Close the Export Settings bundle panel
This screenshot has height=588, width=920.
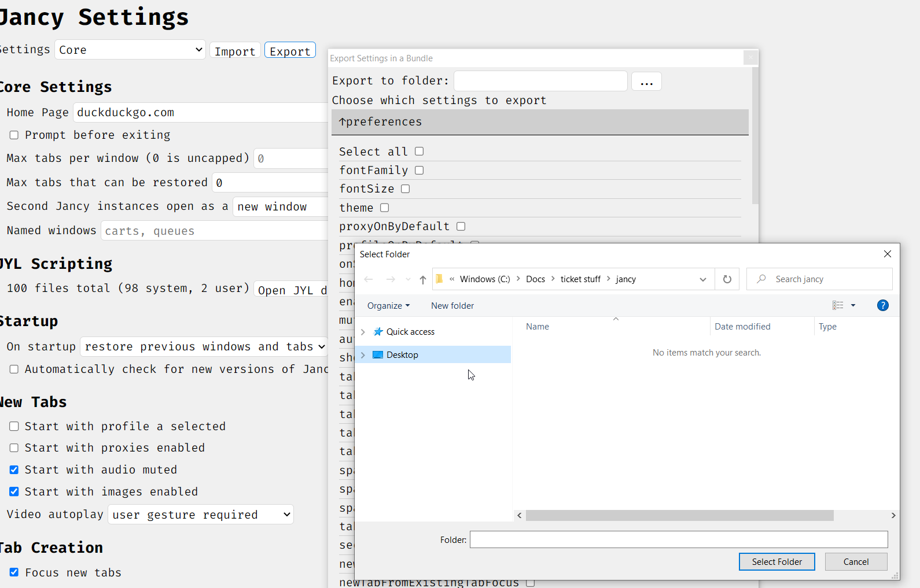click(x=750, y=58)
